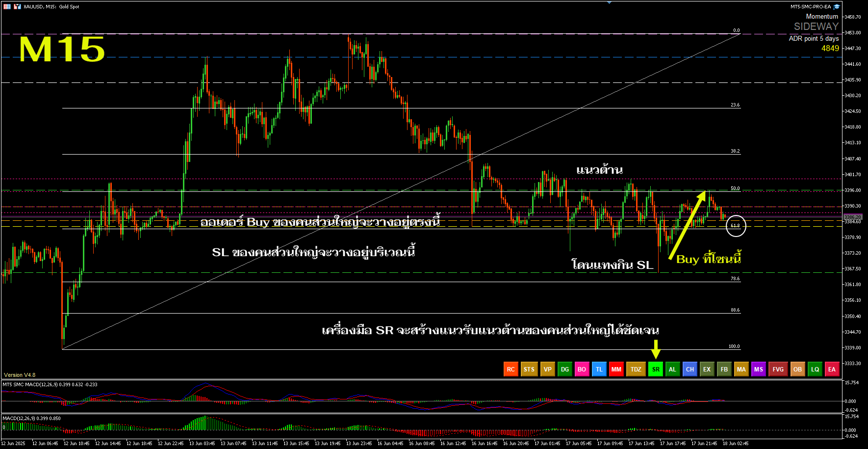The width and height of the screenshot is (868, 449).
Task: Activate the blue TL trendline button
Action: coord(599,370)
